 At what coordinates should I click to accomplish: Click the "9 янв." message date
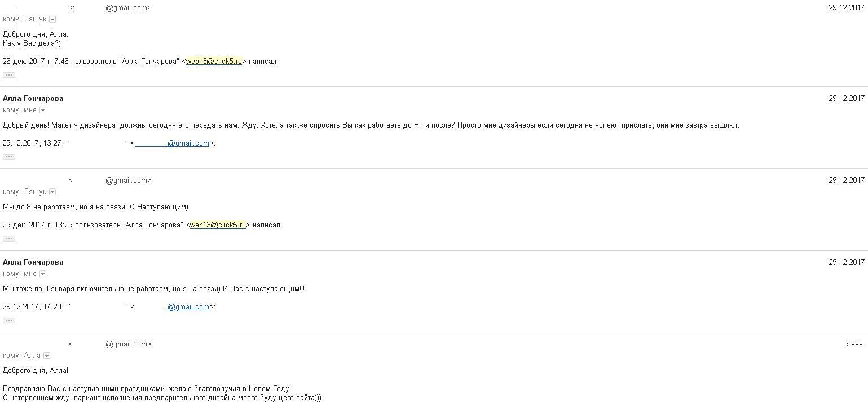point(854,344)
